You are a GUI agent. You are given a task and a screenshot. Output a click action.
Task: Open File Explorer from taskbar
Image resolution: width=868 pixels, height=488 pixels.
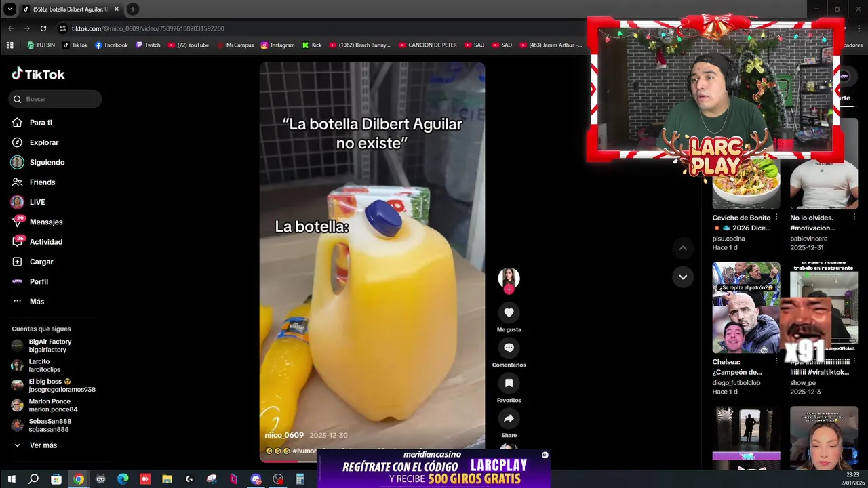pyautogui.click(x=167, y=479)
